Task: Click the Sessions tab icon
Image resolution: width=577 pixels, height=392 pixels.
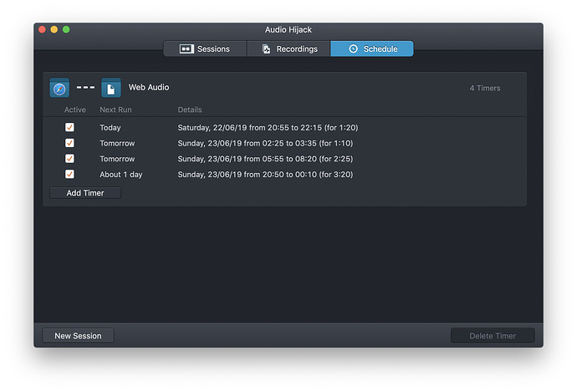Action: tap(186, 49)
